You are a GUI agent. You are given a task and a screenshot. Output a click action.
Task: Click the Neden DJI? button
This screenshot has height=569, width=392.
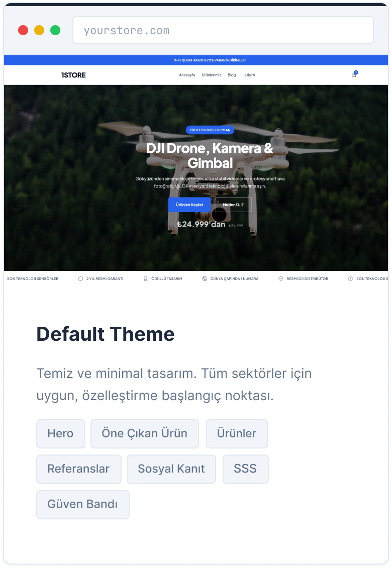233,205
